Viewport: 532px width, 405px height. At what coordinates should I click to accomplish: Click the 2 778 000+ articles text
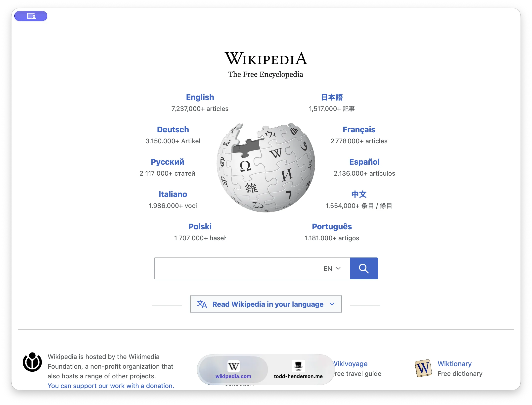[x=359, y=141]
